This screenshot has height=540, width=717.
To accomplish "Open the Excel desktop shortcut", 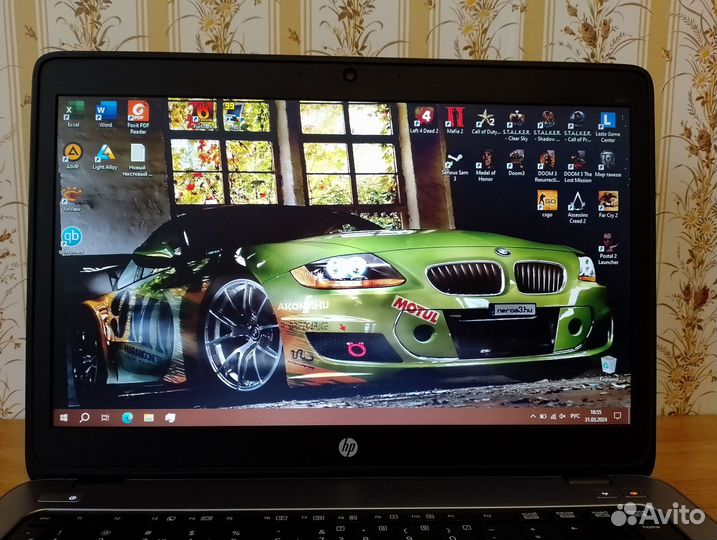I will click(x=73, y=112).
